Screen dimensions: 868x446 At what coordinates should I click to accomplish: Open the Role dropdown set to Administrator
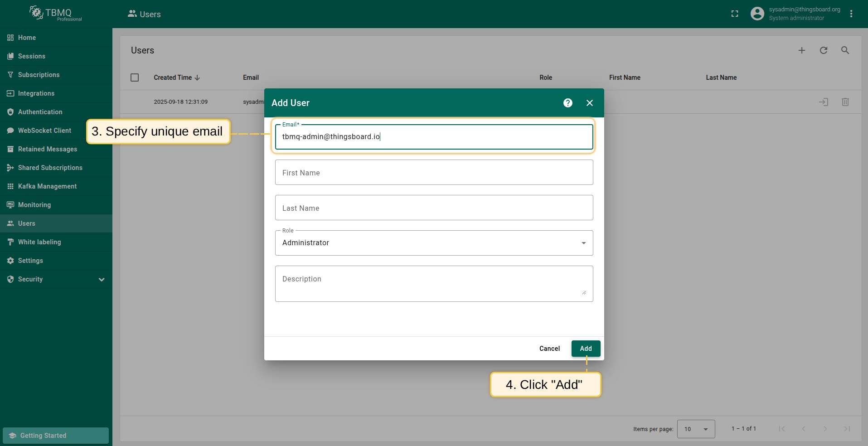coord(434,243)
